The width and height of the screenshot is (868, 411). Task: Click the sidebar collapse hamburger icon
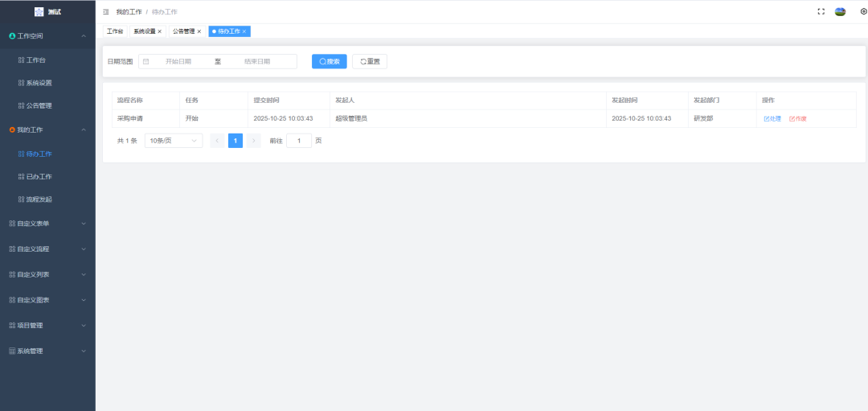106,12
